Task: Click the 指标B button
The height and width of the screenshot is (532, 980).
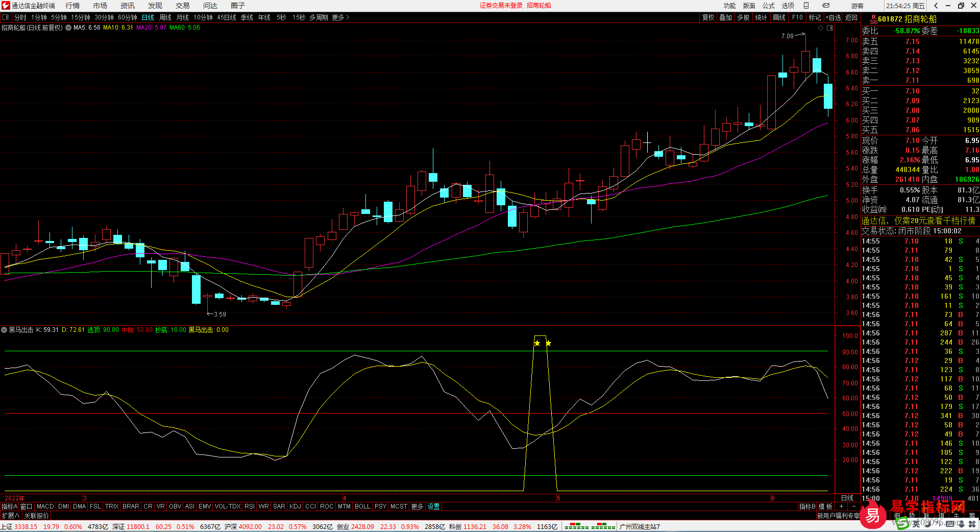Action: [x=807, y=506]
